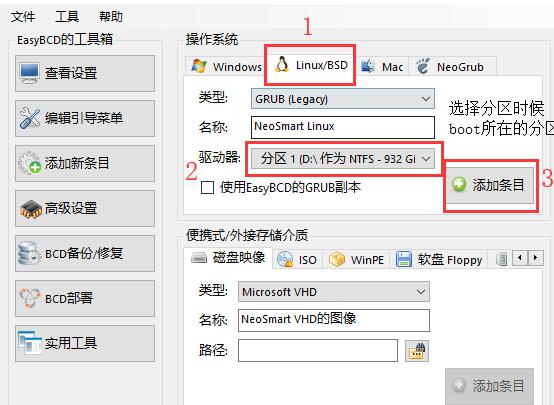This screenshot has height=405, width=554.
Task: Open BCD部署 recycle icon
Action: pos(30,298)
